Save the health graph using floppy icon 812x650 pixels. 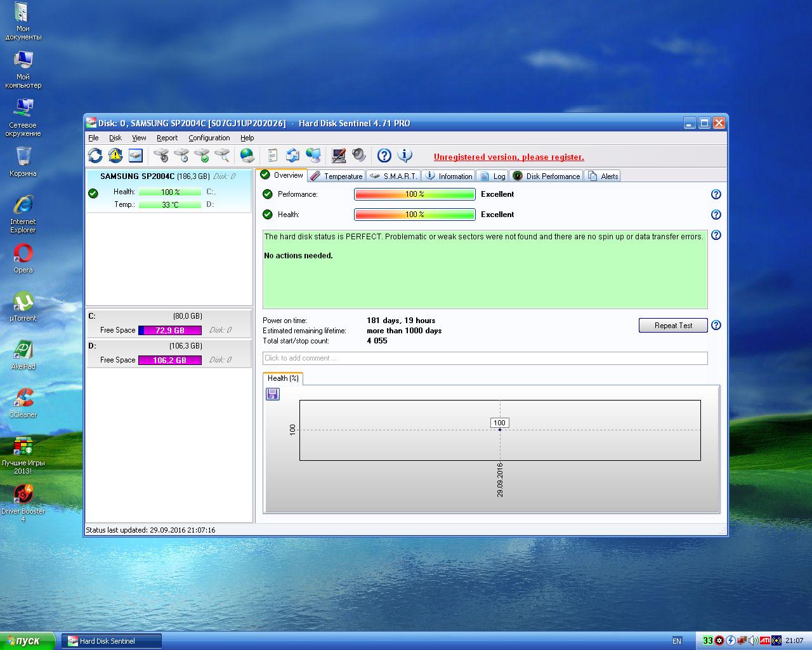pyautogui.click(x=273, y=394)
